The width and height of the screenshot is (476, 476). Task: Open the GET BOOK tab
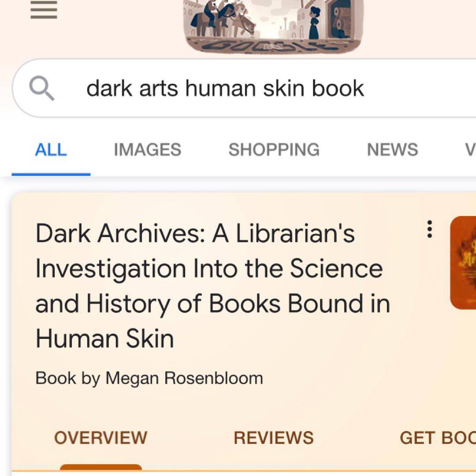(438, 438)
